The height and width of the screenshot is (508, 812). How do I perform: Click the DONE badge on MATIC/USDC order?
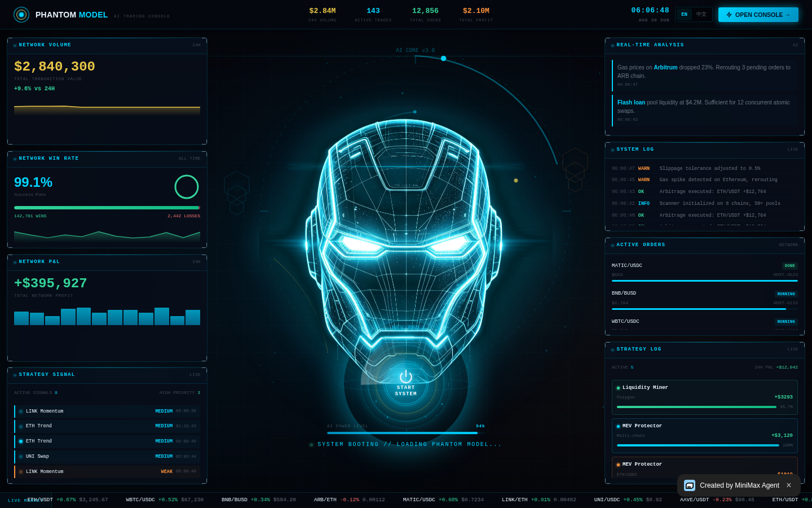tap(790, 266)
